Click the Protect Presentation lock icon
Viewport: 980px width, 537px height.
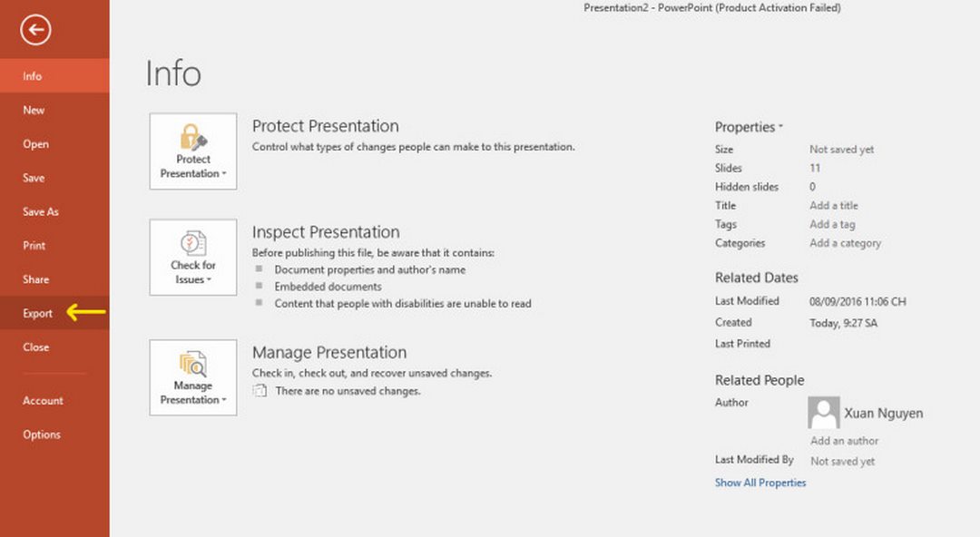193,137
